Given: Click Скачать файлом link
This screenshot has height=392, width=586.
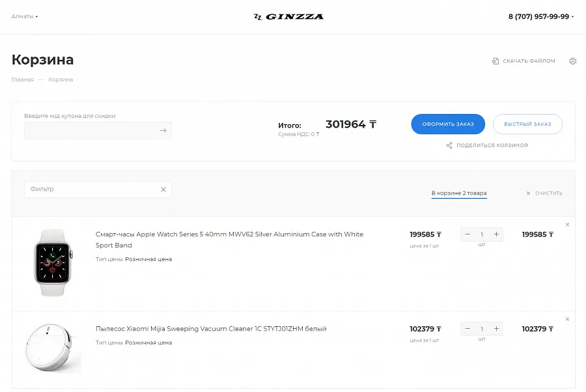Looking at the screenshot, I should (529, 61).
